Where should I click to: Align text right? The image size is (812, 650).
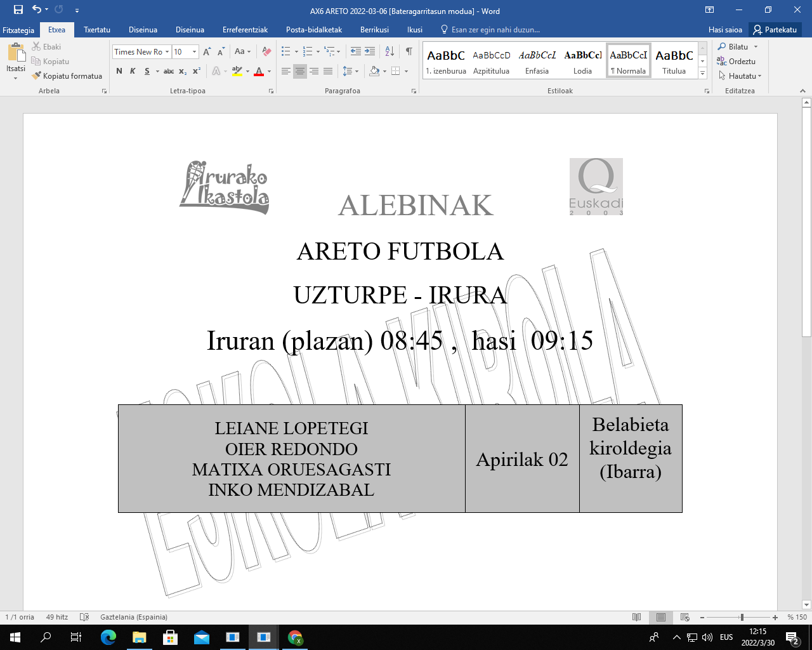(314, 71)
